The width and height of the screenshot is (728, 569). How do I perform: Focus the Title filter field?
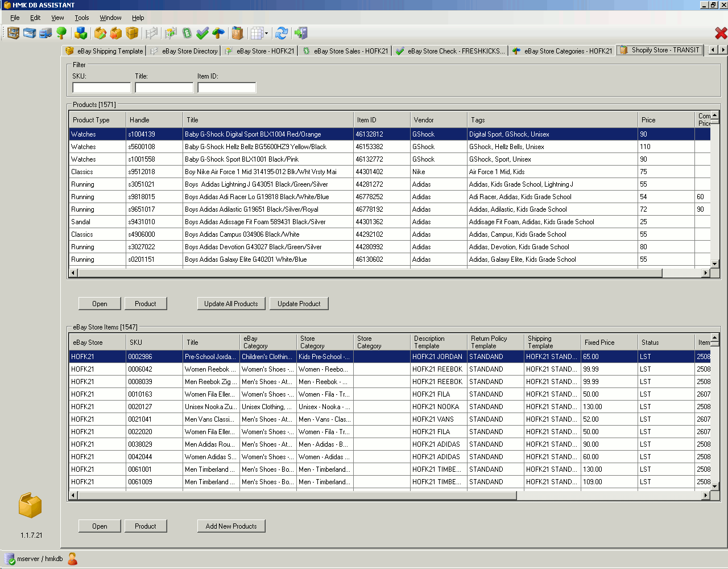coord(164,88)
